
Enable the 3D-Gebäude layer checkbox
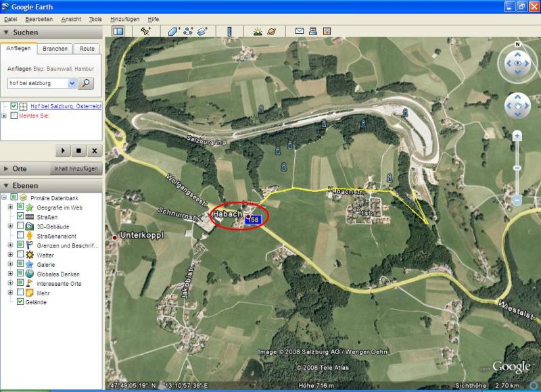click(x=20, y=226)
